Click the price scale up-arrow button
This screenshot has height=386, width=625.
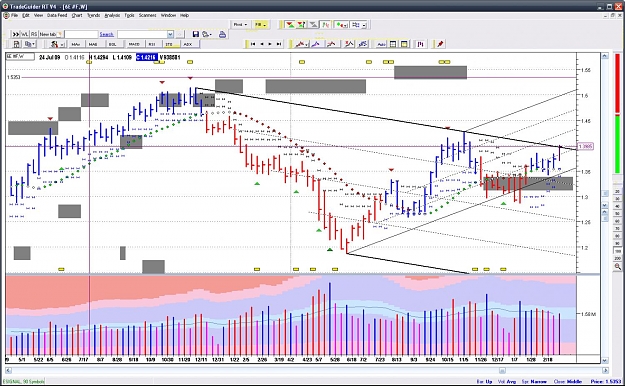pos(605,56)
